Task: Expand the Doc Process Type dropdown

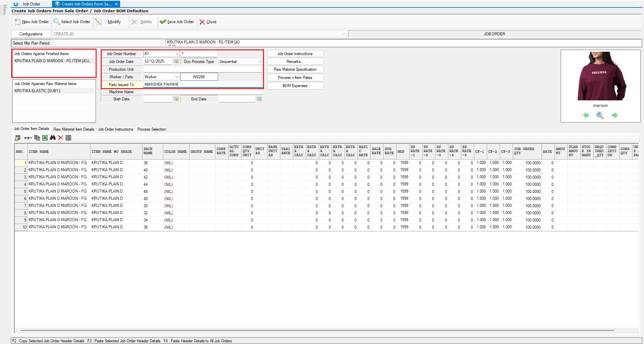Action: point(260,62)
